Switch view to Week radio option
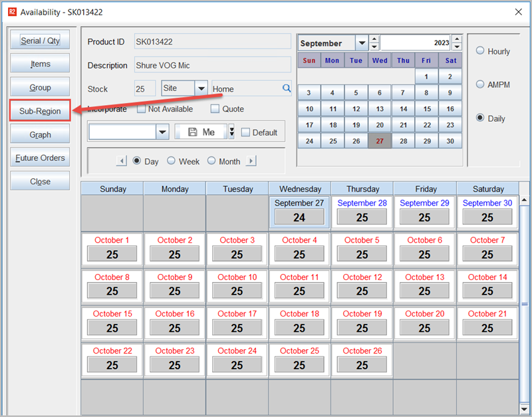The height and width of the screenshot is (417, 532). pos(171,161)
